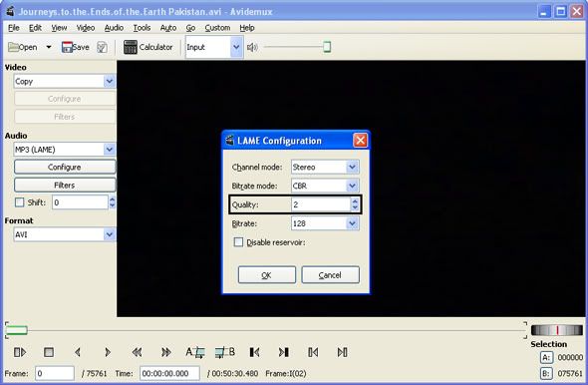Click the Audio Filters button
588x385 pixels.
point(65,185)
